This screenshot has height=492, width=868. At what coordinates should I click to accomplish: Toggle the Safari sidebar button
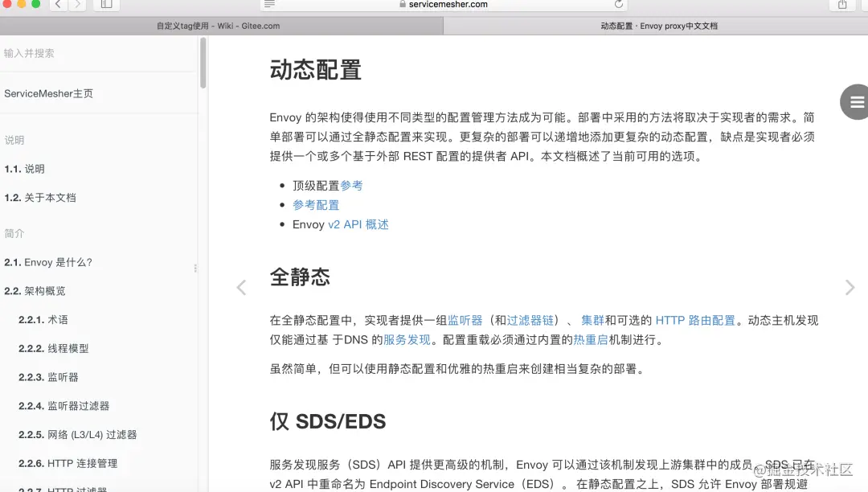pos(106,5)
